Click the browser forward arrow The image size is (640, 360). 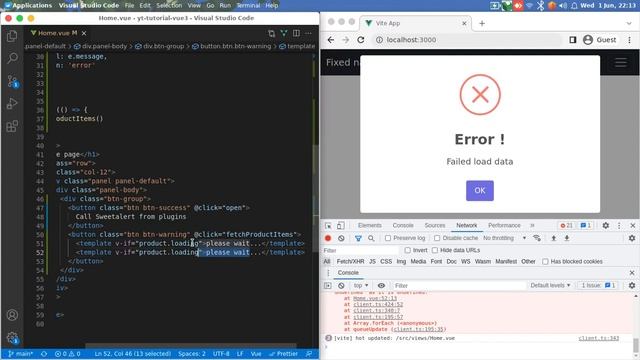pos(345,40)
